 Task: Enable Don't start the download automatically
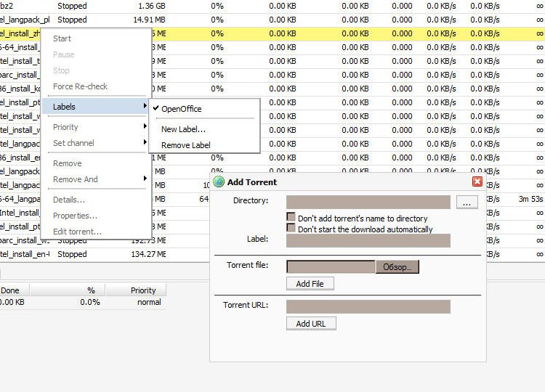pos(291,228)
